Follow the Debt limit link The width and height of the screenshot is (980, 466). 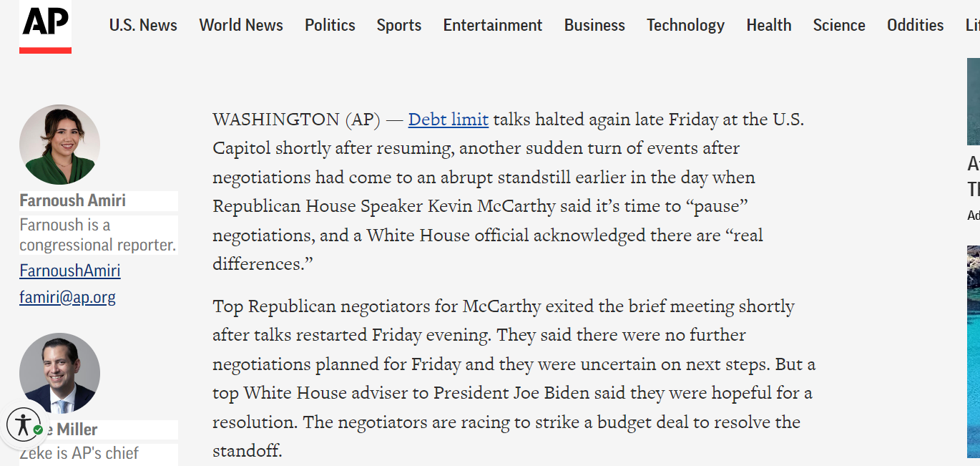(x=449, y=120)
